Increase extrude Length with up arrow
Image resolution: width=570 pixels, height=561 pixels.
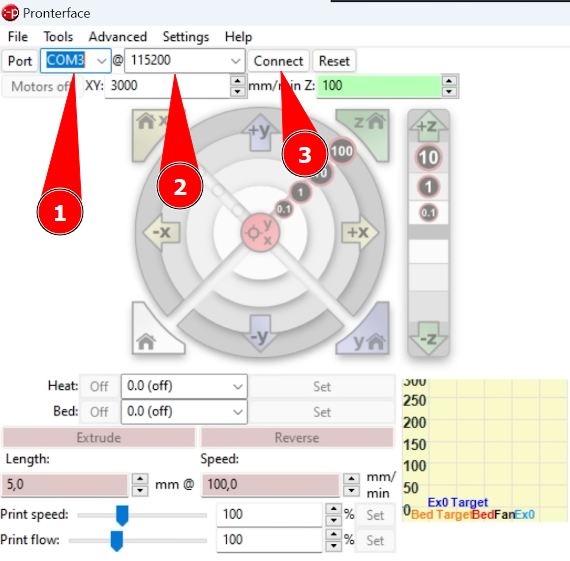140,479
